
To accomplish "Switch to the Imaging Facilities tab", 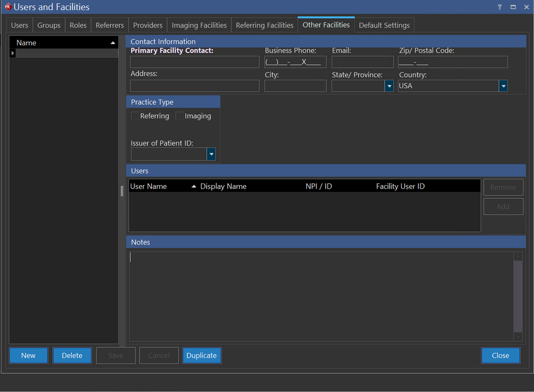I will pyautogui.click(x=199, y=25).
